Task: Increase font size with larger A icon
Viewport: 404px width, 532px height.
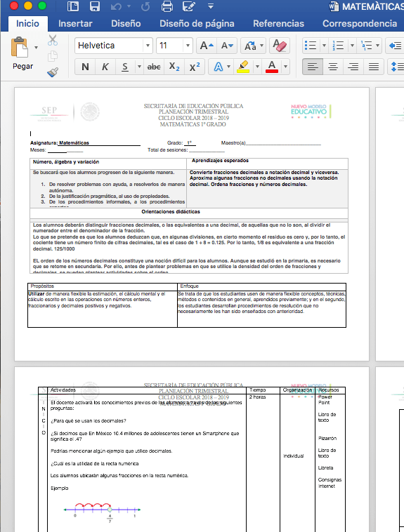Action: tap(207, 46)
